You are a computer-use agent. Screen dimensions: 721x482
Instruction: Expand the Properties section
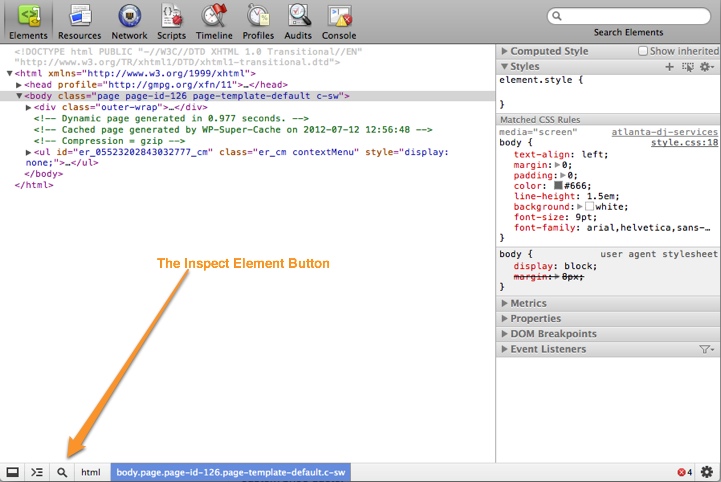tap(504, 318)
